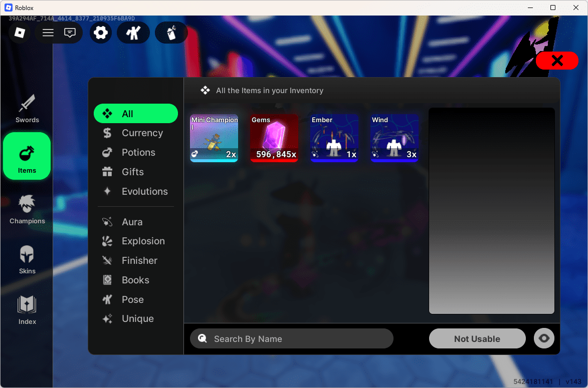Select the Gems item tile

coord(274,138)
